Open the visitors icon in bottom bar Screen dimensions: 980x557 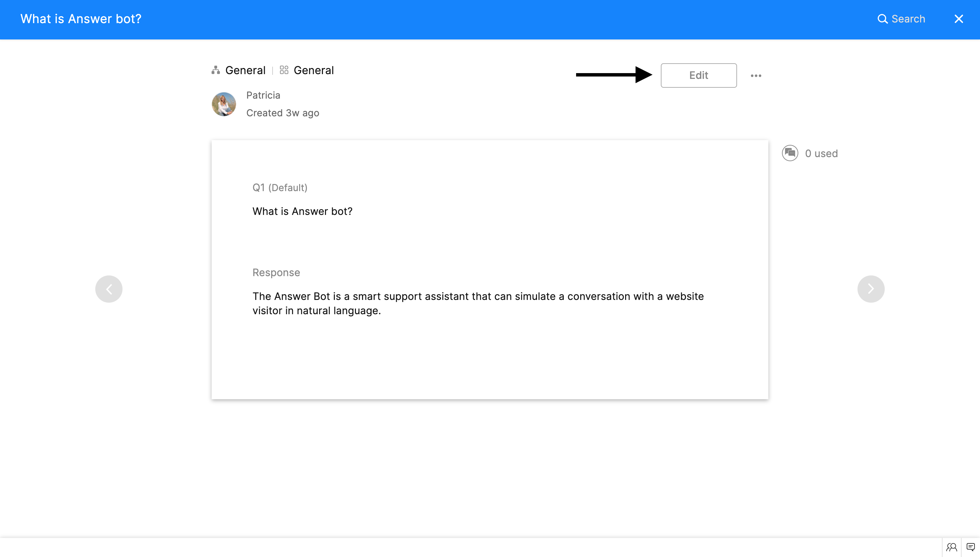point(952,547)
